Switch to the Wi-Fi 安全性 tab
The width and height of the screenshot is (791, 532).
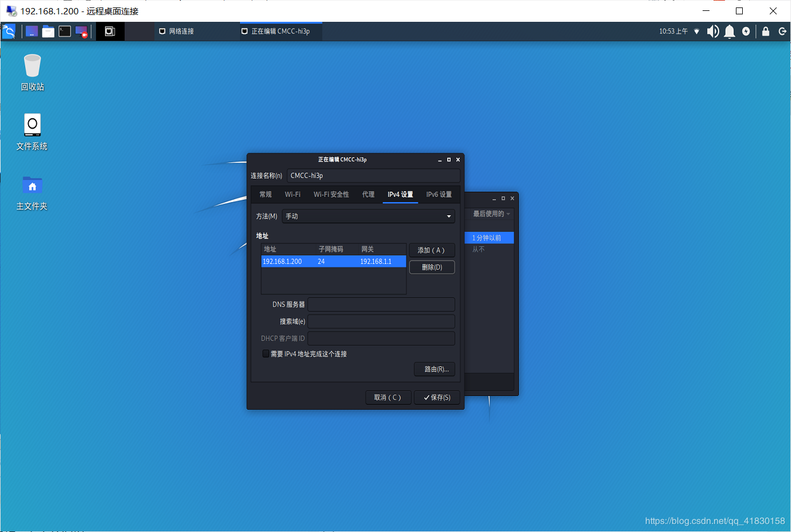[331, 194]
